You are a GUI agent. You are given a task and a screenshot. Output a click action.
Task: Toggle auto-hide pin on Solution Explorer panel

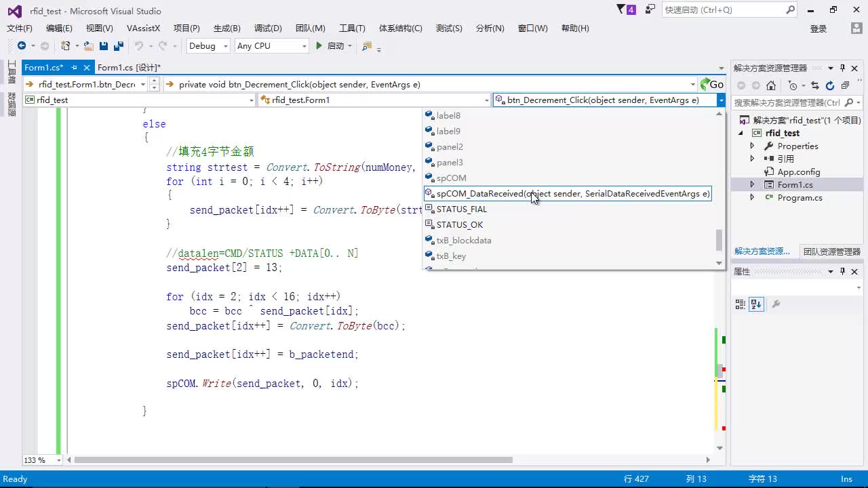click(843, 68)
